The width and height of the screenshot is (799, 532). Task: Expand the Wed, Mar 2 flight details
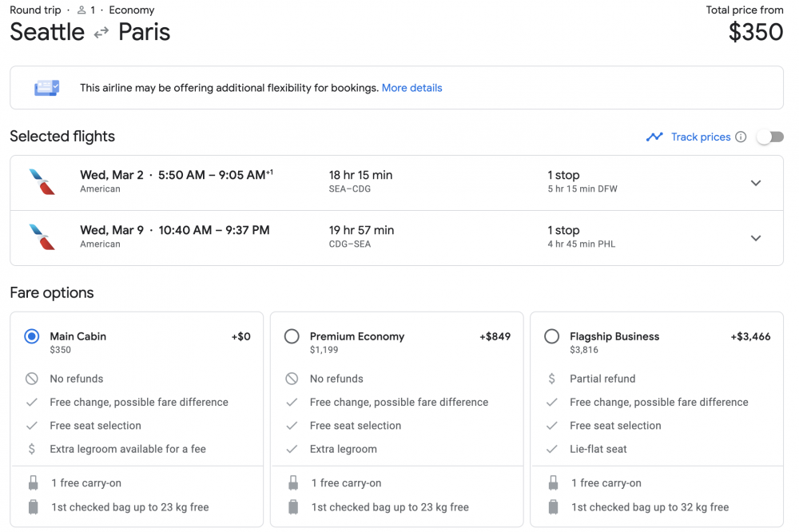coord(756,183)
